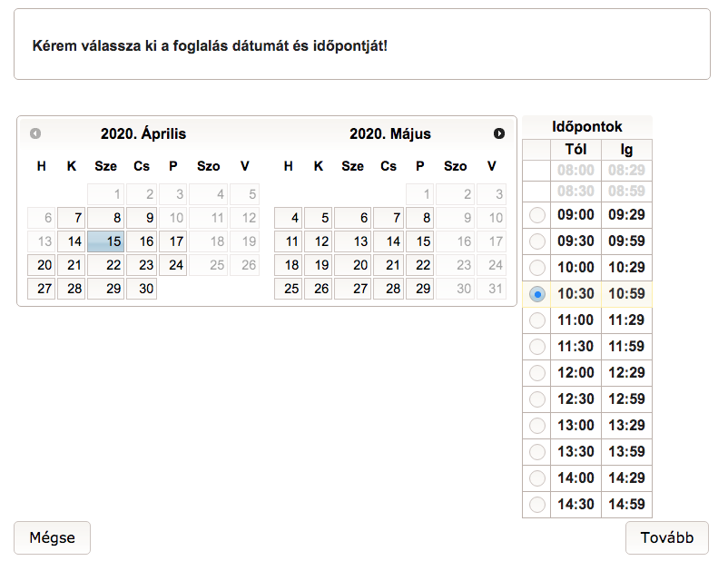Click the 2020. Május month title
Viewport: 728px width, 561px height.
click(x=390, y=133)
